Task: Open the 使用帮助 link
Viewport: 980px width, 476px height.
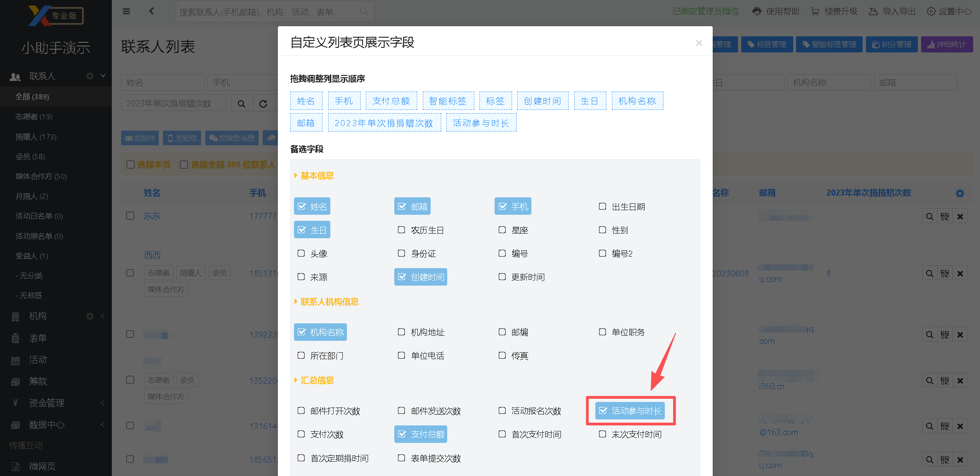Action: click(x=776, y=11)
